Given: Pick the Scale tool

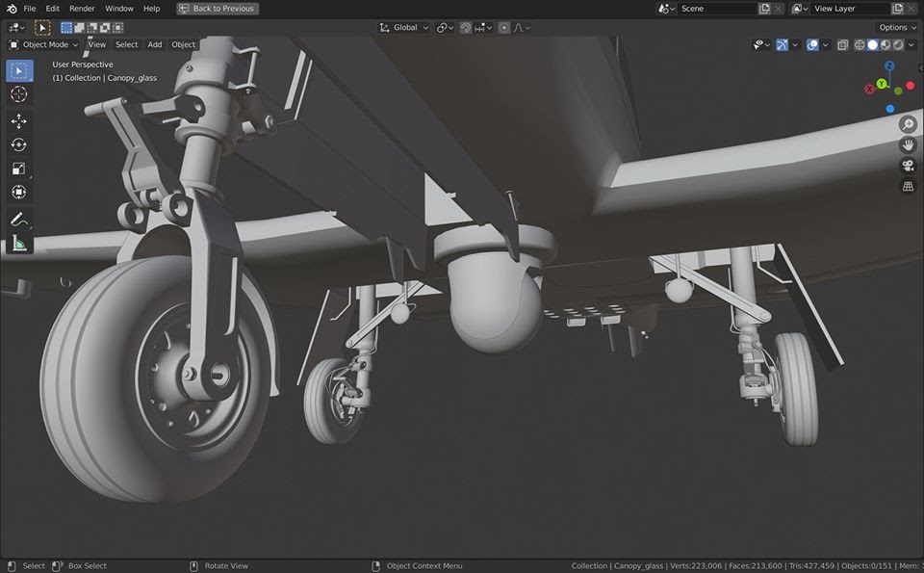Looking at the screenshot, I should 17,169.
